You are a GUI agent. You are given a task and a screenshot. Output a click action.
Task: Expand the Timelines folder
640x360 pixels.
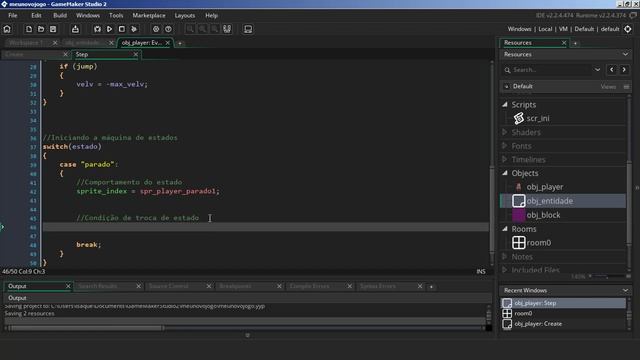pyautogui.click(x=505, y=159)
